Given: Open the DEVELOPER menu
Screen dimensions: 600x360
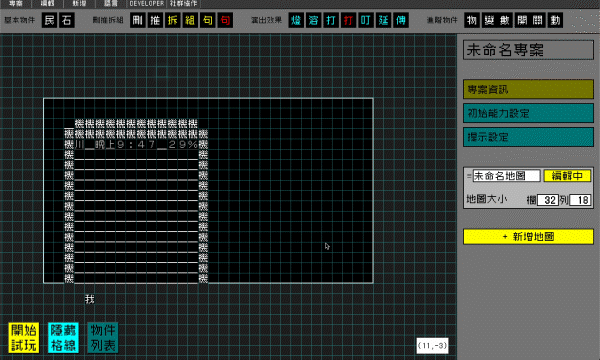Looking at the screenshot, I should pos(147,3).
